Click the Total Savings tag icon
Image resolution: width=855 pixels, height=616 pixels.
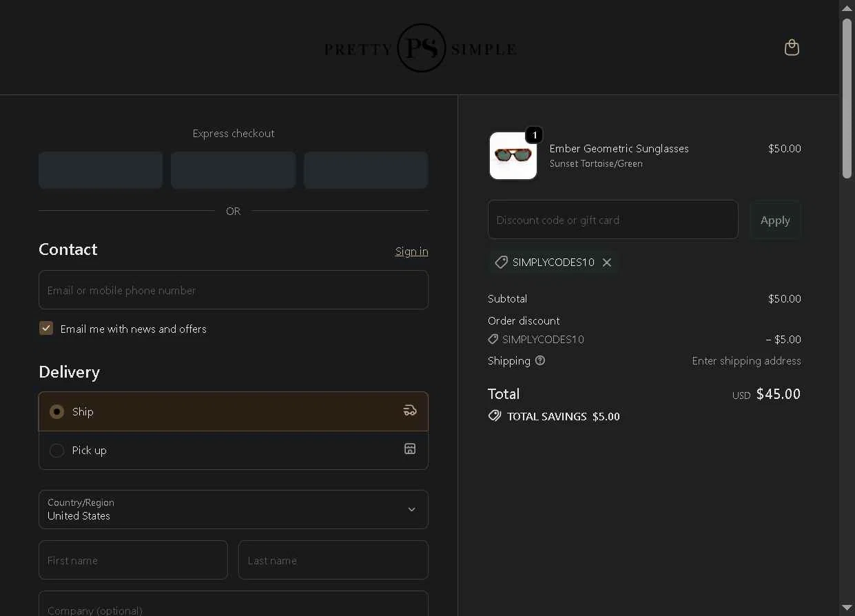pos(495,416)
